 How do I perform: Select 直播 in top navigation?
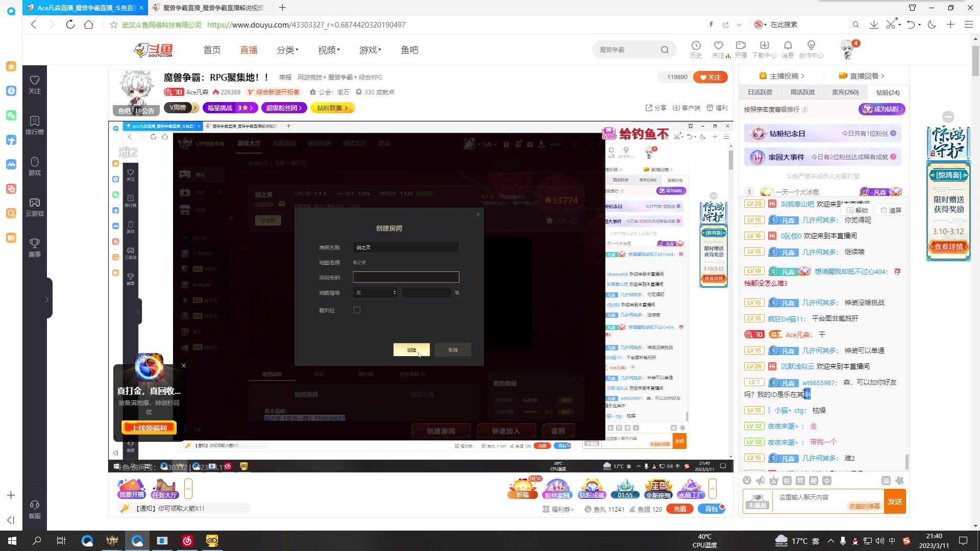249,49
